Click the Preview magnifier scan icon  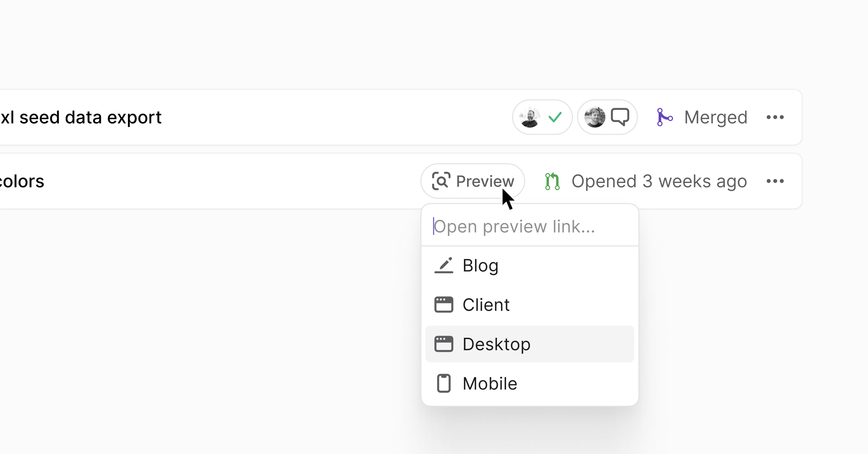click(441, 181)
